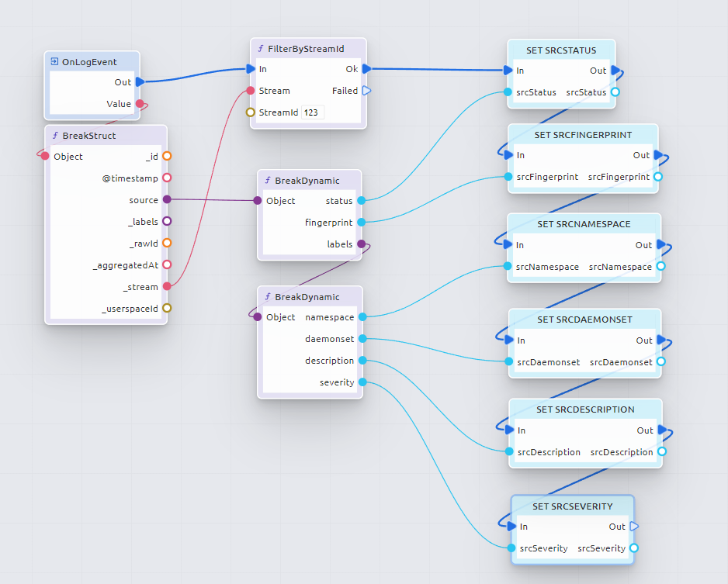Click the srcDescription input pin
The image size is (728, 584).
tap(512, 452)
